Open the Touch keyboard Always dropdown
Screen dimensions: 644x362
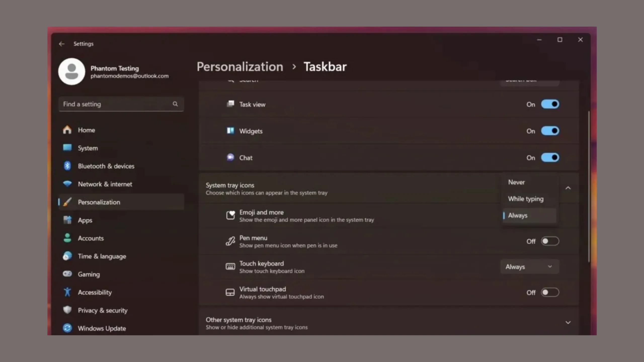[x=530, y=267]
